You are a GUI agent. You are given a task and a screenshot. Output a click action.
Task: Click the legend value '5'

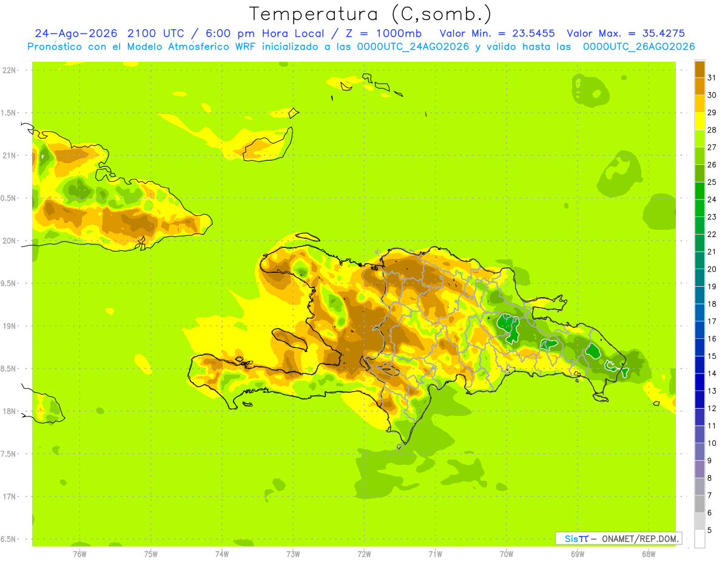710,530
